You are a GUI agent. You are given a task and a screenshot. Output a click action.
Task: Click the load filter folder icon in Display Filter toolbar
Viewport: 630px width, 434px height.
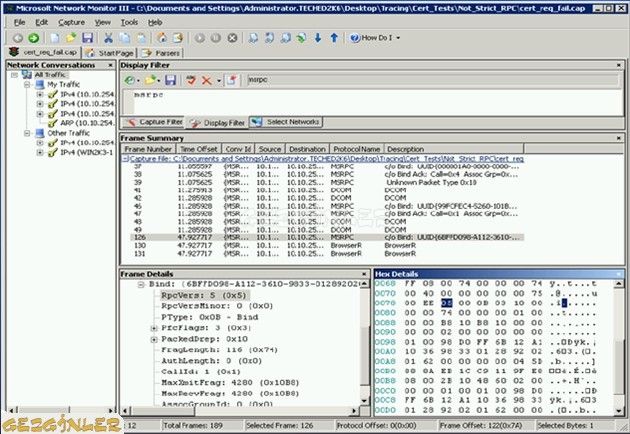(150, 80)
